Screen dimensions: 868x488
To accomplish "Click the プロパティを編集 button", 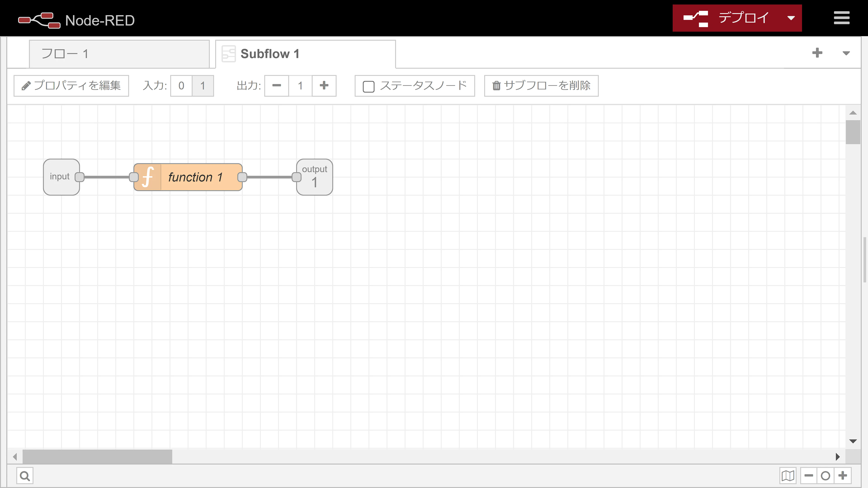I will tap(71, 86).
